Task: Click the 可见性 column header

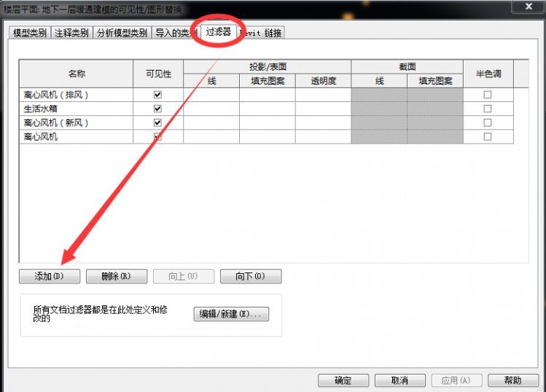Action: click(x=158, y=74)
